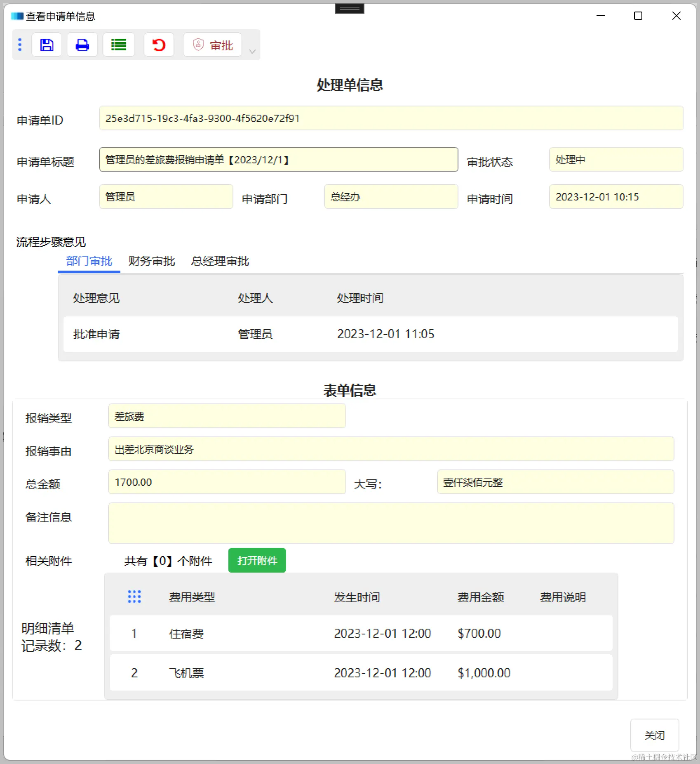
Task: Click the 申请时间 field
Action: (616, 197)
